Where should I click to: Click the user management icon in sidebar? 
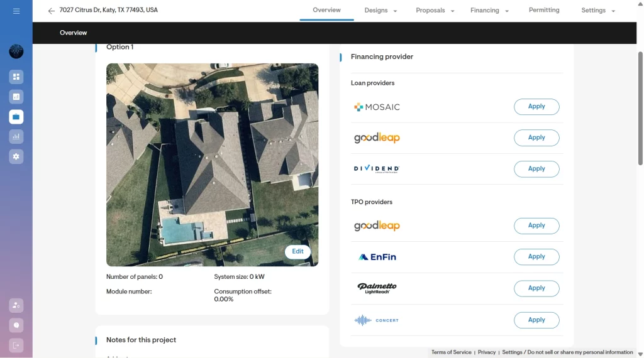click(16, 305)
